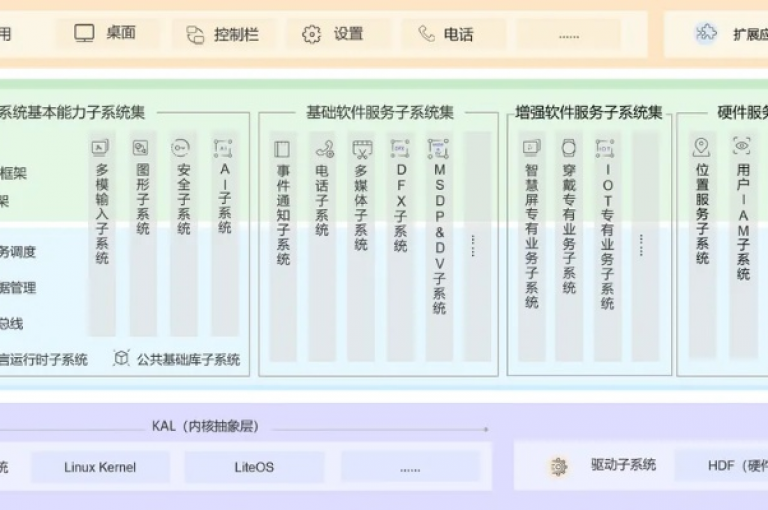Click the 设置 gear icon

coord(312,34)
